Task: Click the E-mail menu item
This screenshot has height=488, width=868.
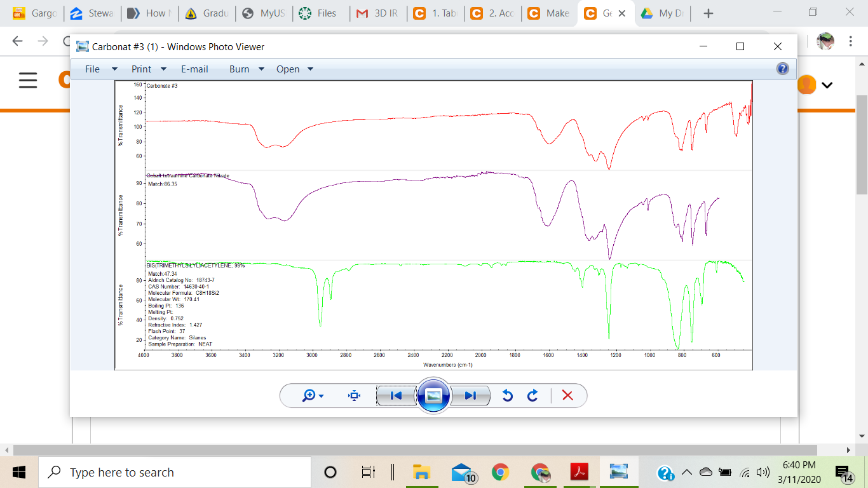Action: pos(194,69)
